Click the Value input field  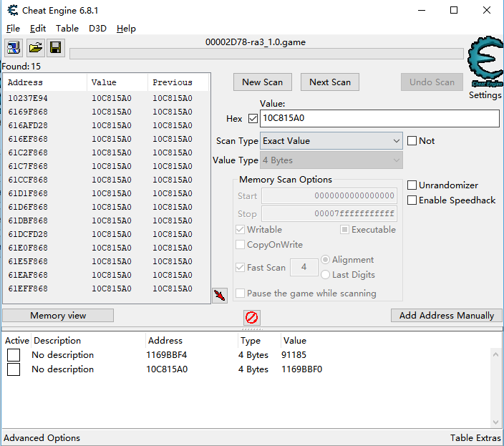pos(379,118)
